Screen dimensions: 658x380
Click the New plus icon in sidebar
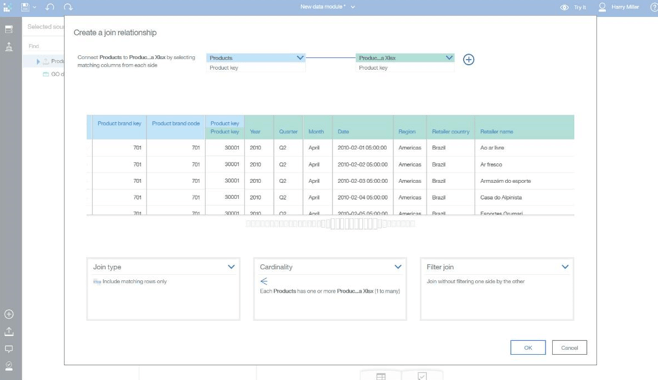pyautogui.click(x=9, y=314)
